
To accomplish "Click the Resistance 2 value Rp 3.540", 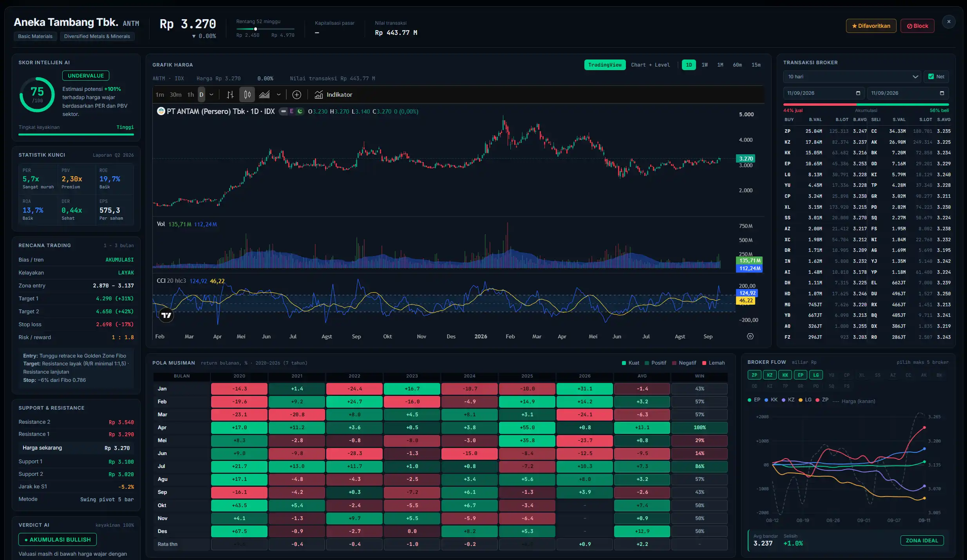I will pyautogui.click(x=121, y=422).
